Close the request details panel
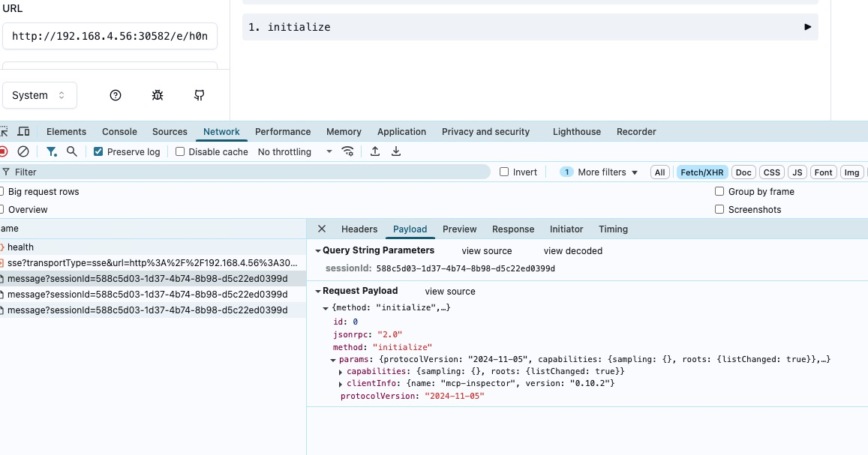Screen dimensions: 868x455 click(322, 229)
